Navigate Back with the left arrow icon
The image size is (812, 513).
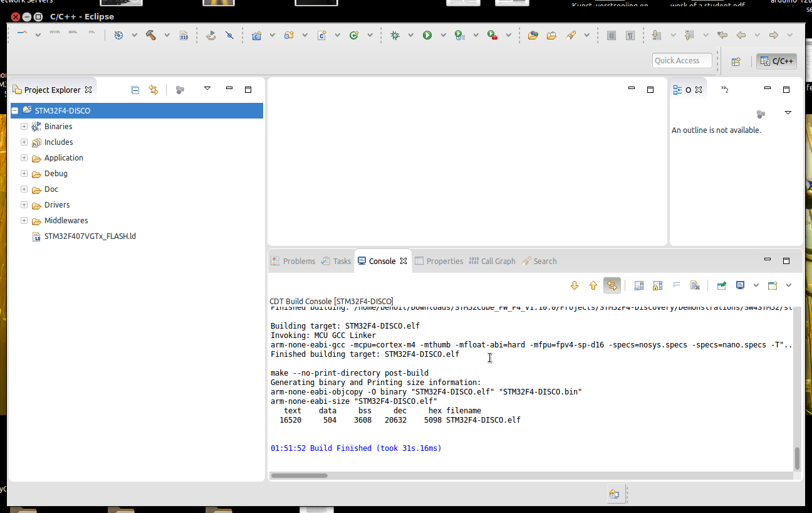pyautogui.click(x=741, y=35)
